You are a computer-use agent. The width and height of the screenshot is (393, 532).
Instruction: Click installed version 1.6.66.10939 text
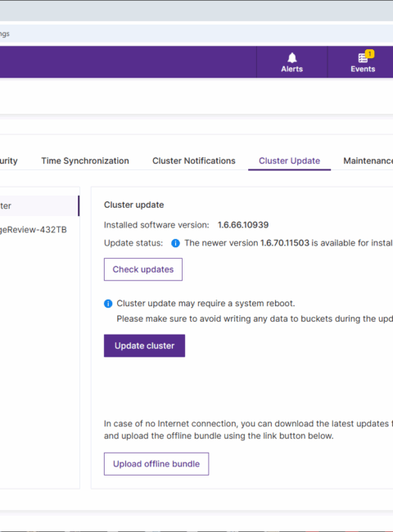pyautogui.click(x=243, y=225)
